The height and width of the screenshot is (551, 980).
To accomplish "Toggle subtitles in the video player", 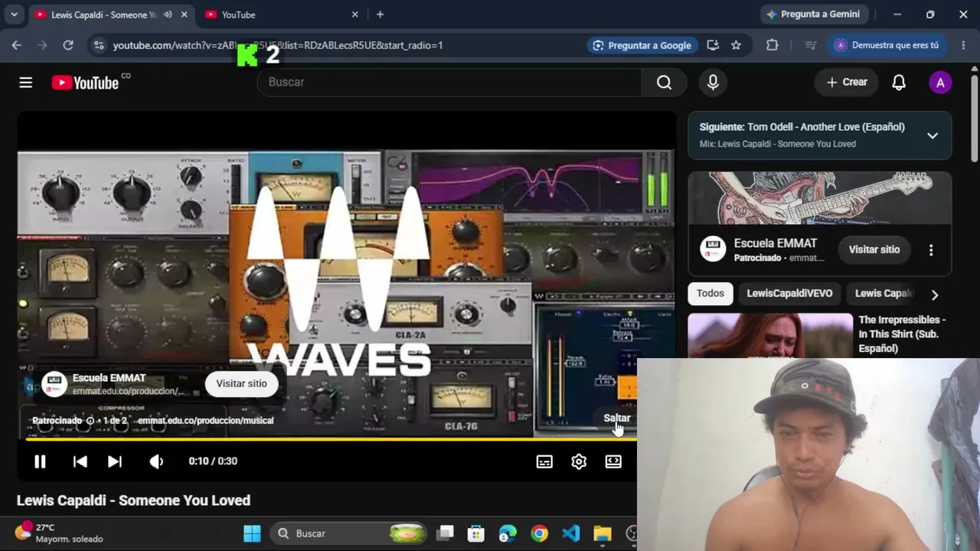I will tap(544, 461).
